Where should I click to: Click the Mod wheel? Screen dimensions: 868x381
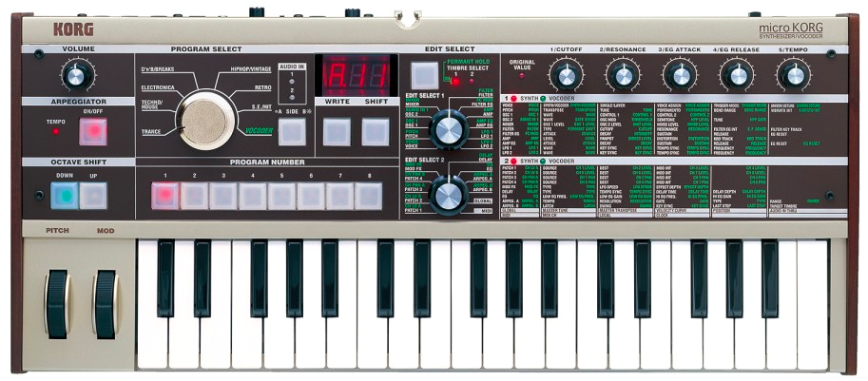[x=106, y=304]
